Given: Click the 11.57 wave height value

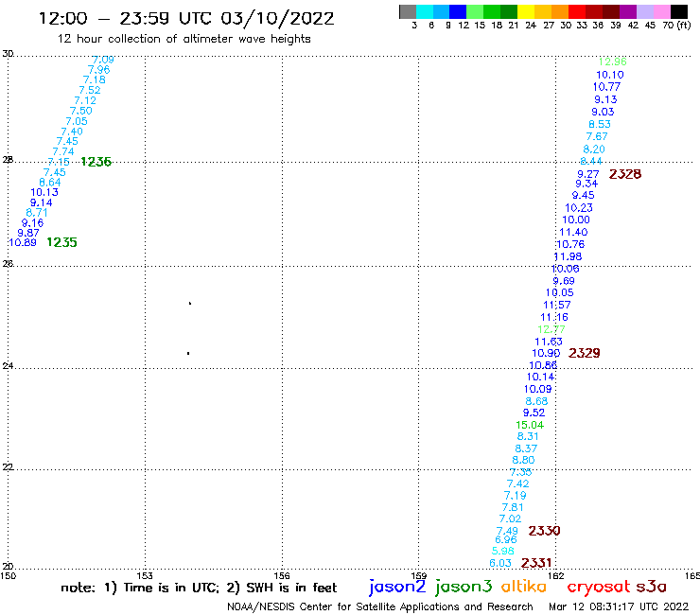Looking at the screenshot, I should click(557, 305).
